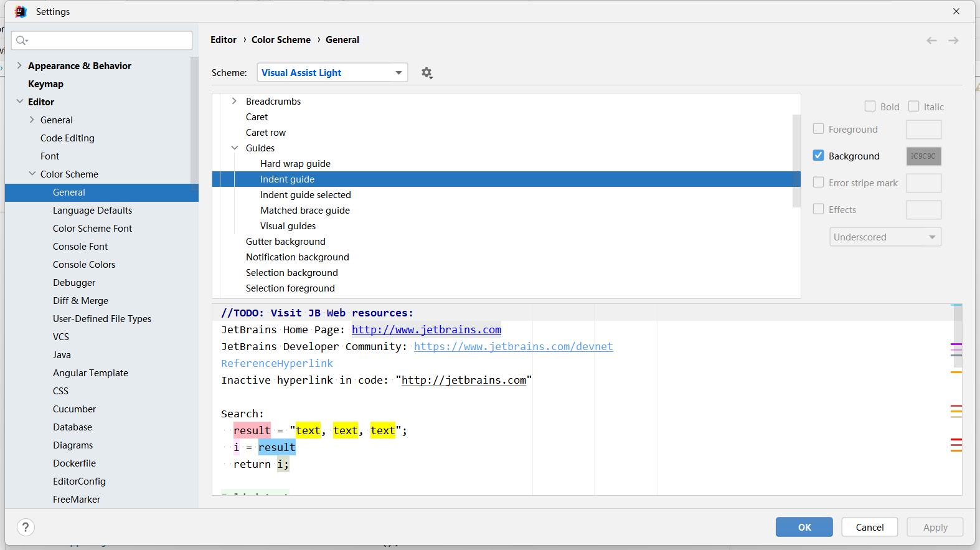Click the OK button
Image resolution: width=980 pixels, height=550 pixels.
click(x=804, y=527)
